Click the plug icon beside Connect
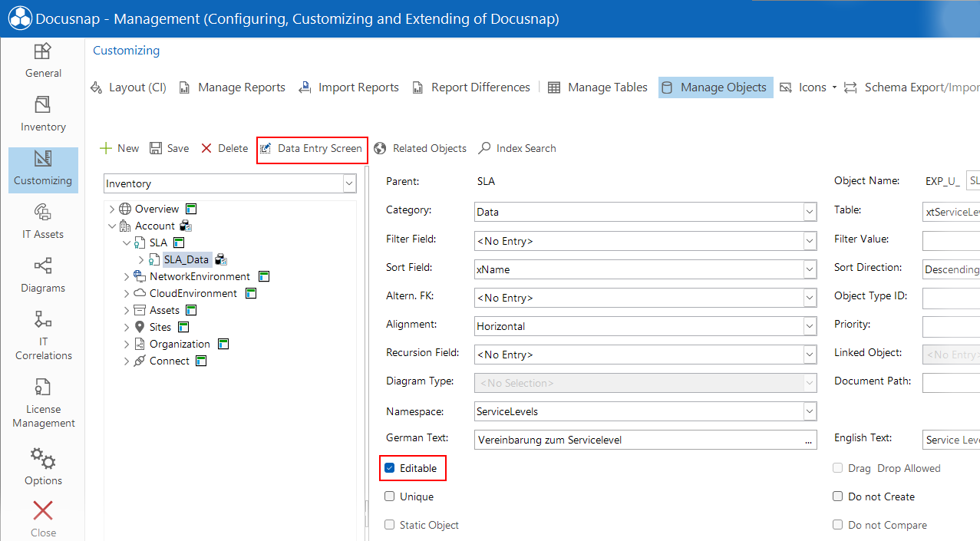The height and width of the screenshot is (541, 980). click(140, 361)
